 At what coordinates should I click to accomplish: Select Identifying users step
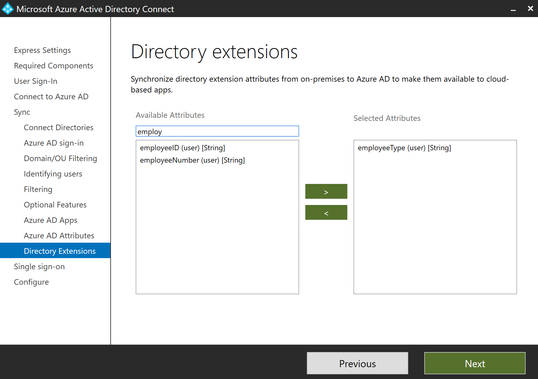coord(52,174)
